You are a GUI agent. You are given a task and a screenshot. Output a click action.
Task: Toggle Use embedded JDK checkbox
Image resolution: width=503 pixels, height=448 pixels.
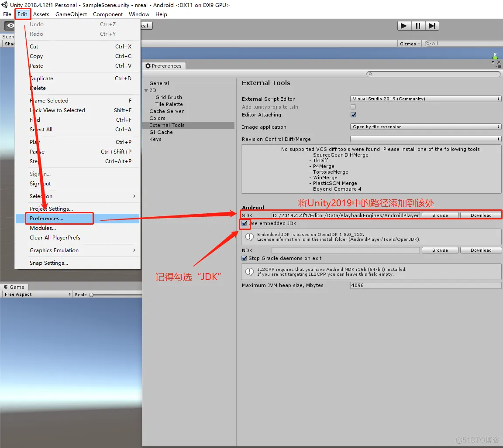tap(245, 223)
